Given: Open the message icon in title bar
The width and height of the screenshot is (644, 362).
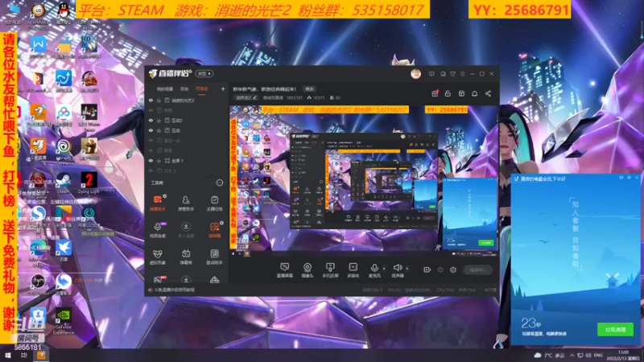Looking at the screenshot, I should (x=431, y=74).
